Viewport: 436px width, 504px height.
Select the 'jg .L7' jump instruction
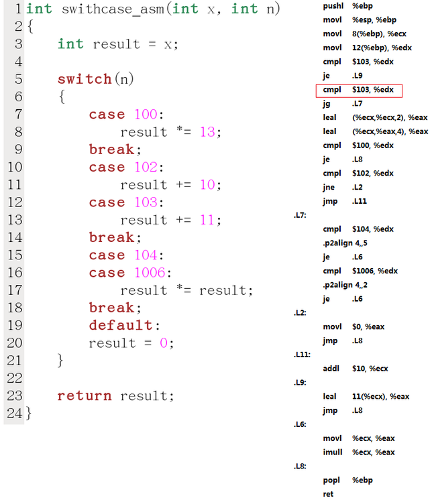point(343,103)
